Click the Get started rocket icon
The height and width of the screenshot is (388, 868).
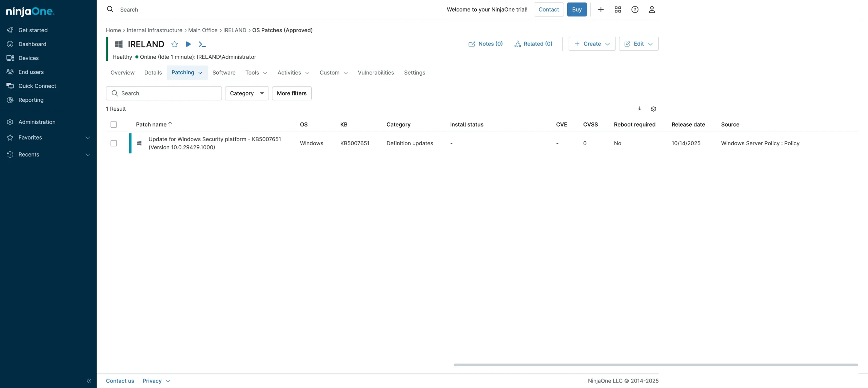[10, 30]
